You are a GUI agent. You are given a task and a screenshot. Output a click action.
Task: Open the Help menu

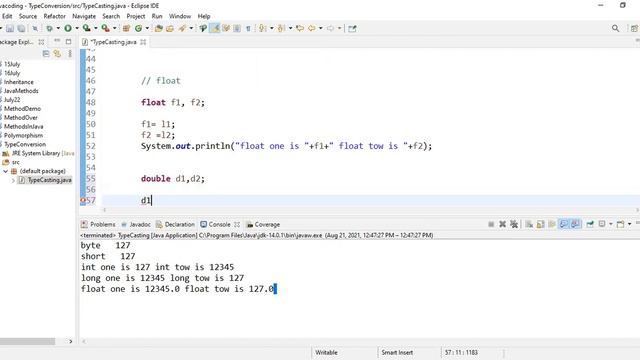[204, 16]
